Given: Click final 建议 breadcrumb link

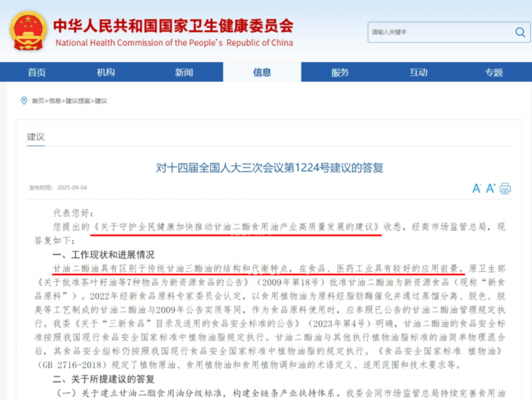Looking at the screenshot, I should coord(101,101).
